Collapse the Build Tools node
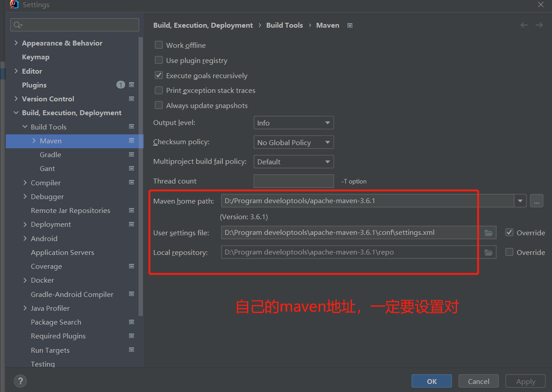Viewport: 552px width, 392px height. 25,127
